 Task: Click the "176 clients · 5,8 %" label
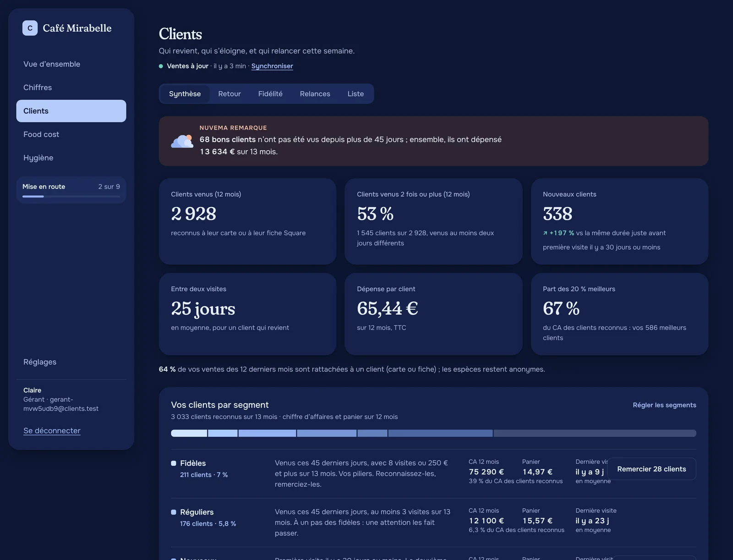208,524
